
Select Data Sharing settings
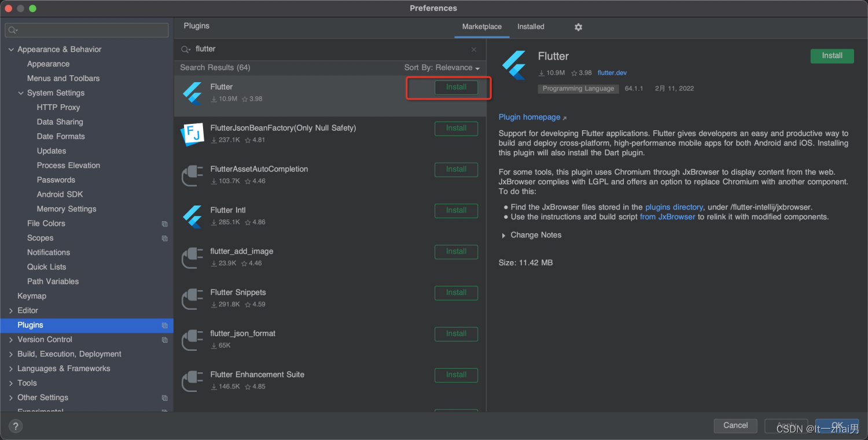click(x=60, y=122)
